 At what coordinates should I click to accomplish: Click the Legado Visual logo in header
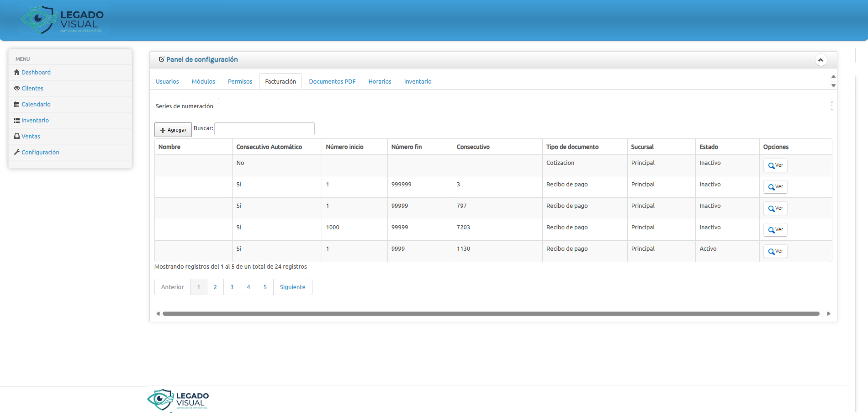pyautogui.click(x=63, y=20)
